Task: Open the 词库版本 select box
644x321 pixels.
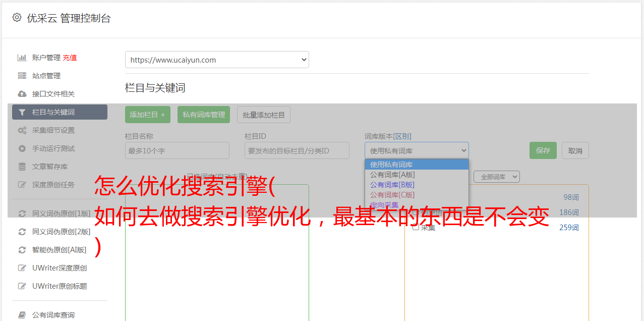Action: coord(417,150)
